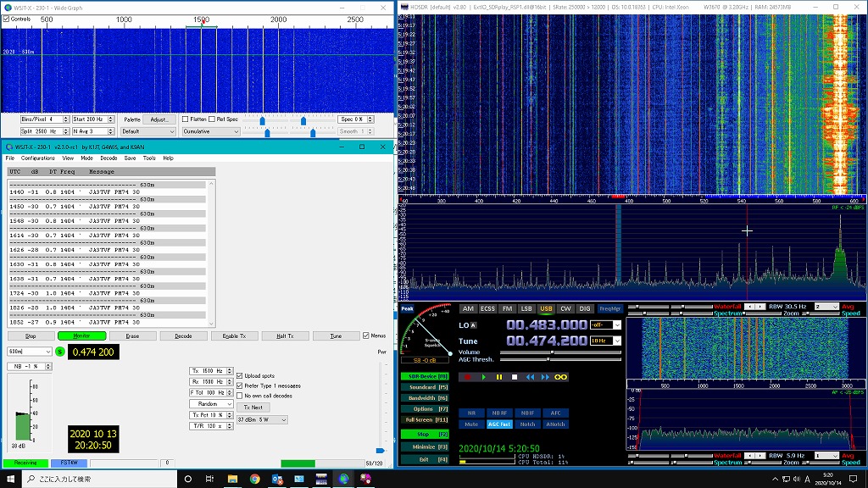The width and height of the screenshot is (868, 488).
Task: Click the Enable Tx button
Action: pos(234,336)
